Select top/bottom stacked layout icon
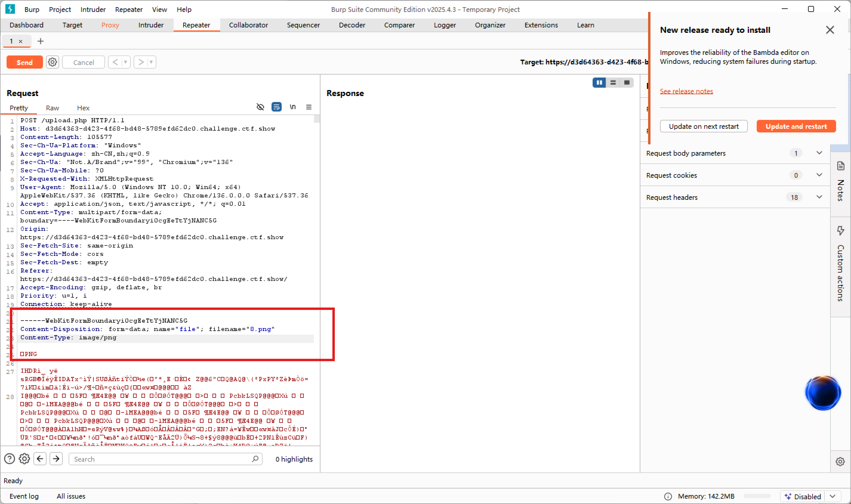This screenshot has height=504, width=851. coord(613,83)
